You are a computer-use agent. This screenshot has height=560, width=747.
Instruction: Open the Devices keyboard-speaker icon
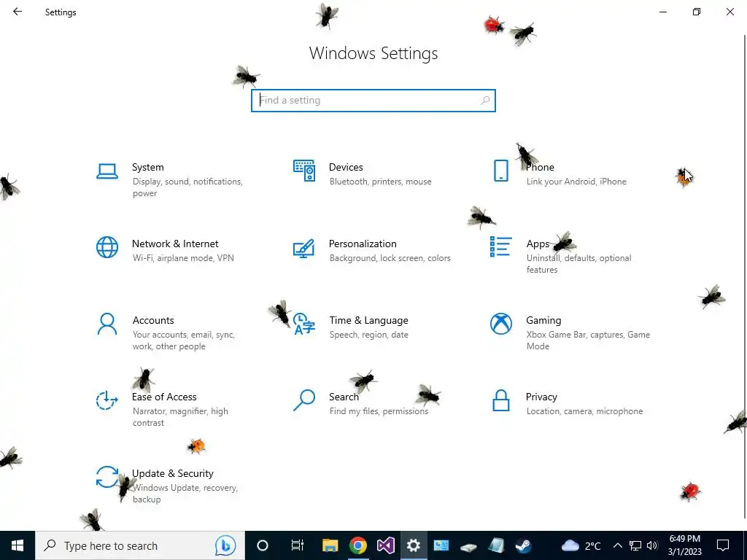click(x=304, y=171)
